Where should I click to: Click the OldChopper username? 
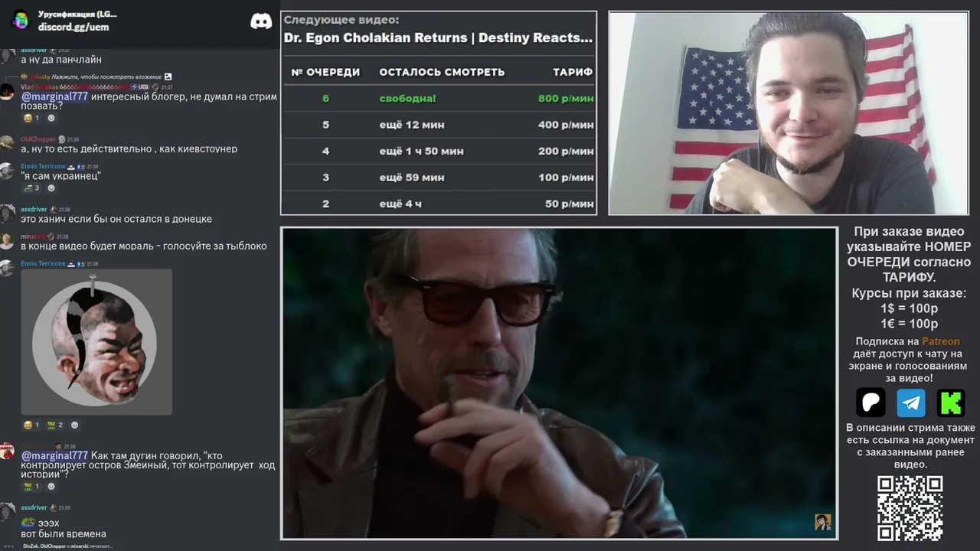coord(38,139)
